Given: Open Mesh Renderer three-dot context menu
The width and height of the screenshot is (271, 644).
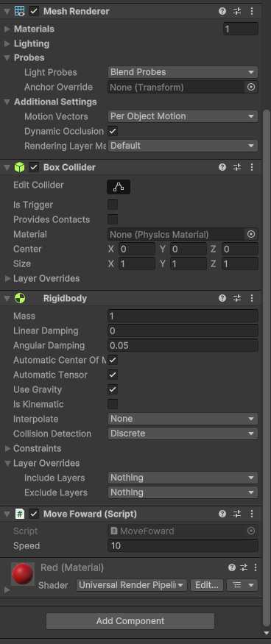Looking at the screenshot, I should [252, 11].
